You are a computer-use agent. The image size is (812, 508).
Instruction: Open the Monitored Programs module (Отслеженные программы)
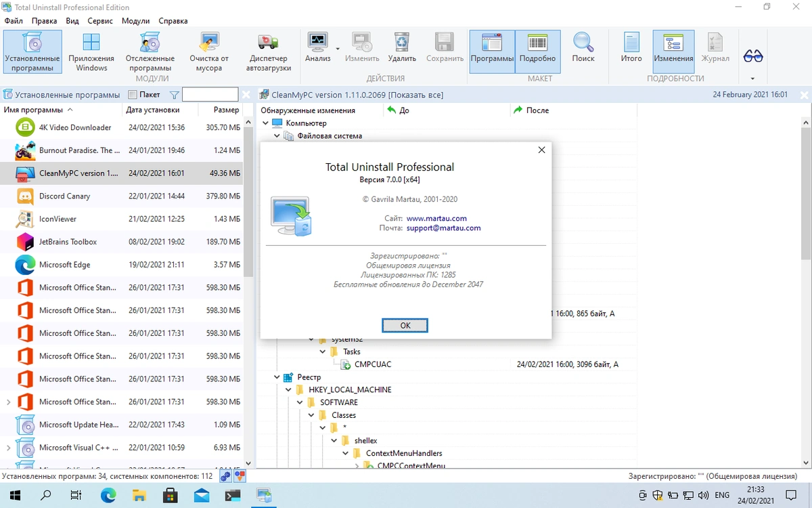tap(150, 53)
